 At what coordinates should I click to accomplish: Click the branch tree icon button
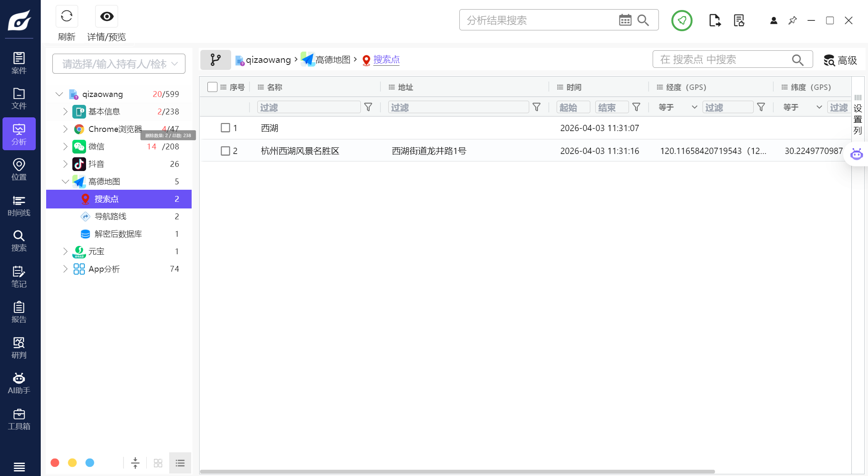216,59
